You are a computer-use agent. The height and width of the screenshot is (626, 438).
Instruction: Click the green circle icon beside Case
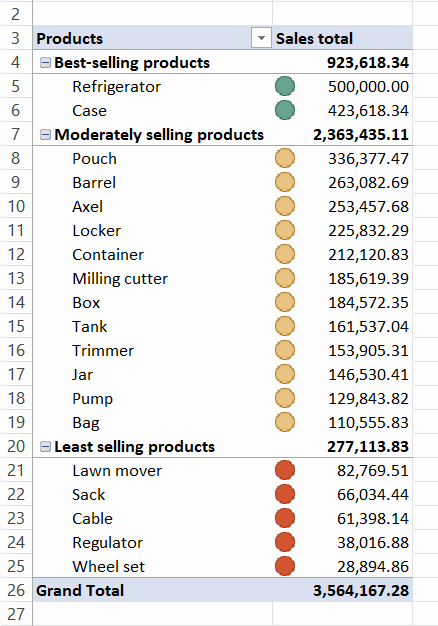click(x=285, y=111)
